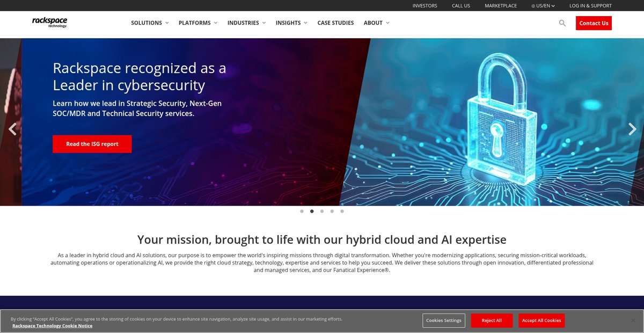Click the red Contact Us button

(x=594, y=23)
